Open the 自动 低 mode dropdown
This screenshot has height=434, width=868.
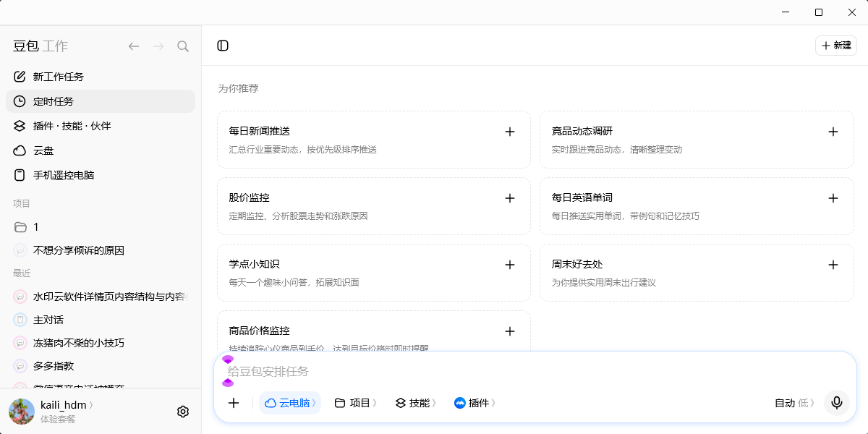794,403
